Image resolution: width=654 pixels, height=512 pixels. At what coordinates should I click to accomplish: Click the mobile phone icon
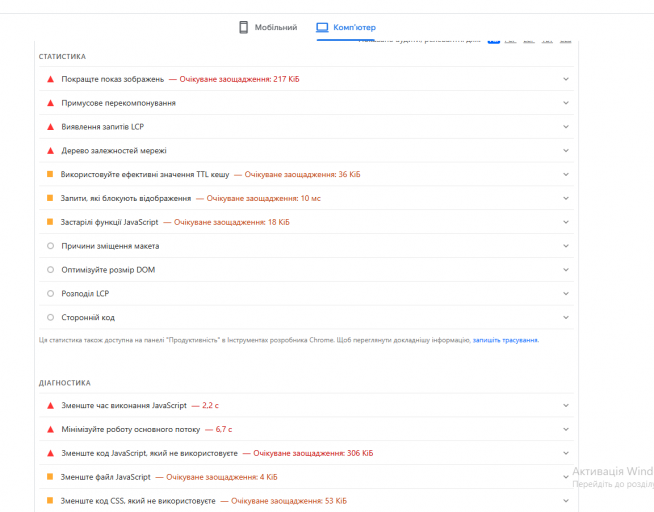[x=244, y=28]
